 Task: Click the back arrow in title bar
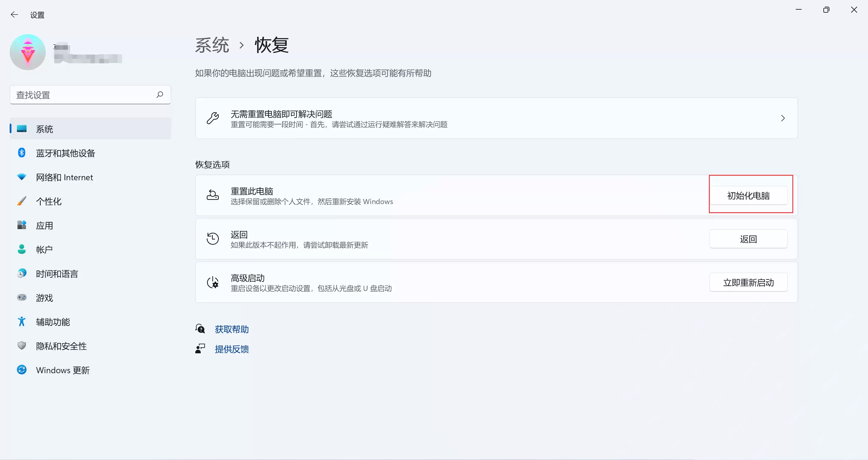coord(14,14)
